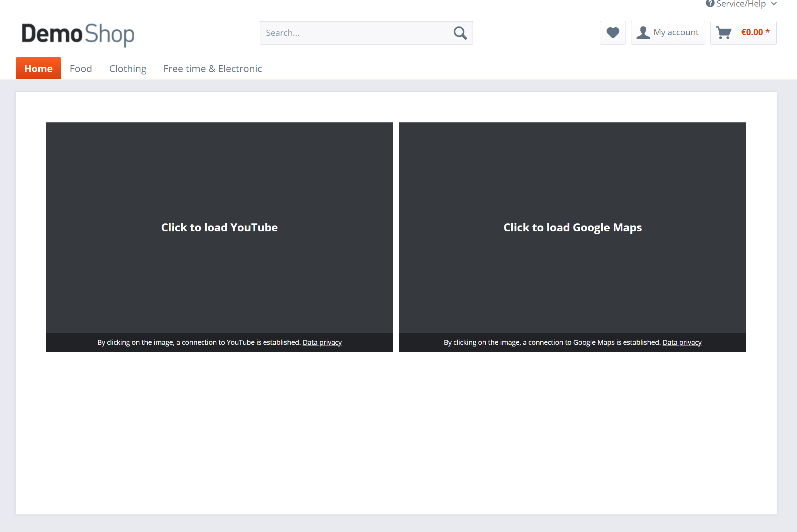Open Data privacy link under YouTube
The image size is (797, 532).
(x=322, y=342)
